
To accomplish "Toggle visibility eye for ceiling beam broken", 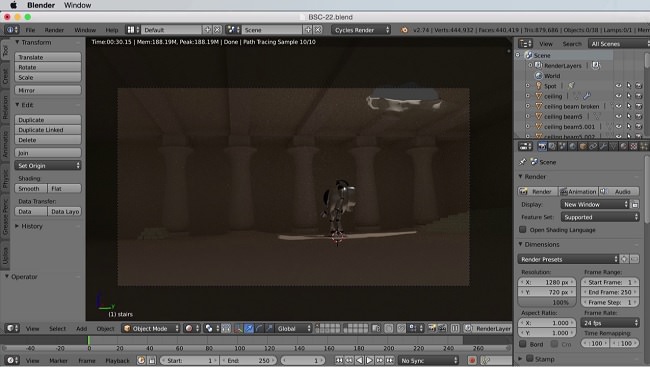I will click(618, 106).
